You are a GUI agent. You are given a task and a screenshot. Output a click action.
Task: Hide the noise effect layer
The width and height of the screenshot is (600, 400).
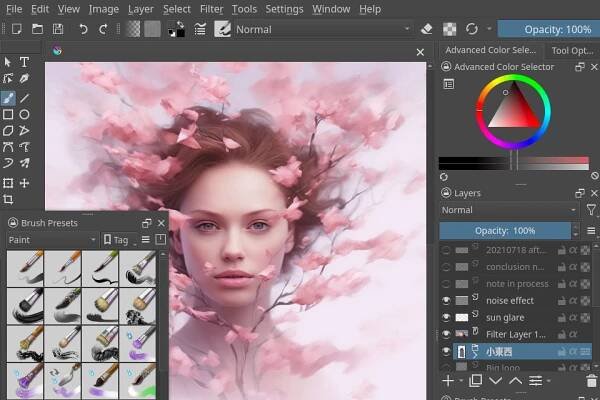(x=446, y=299)
